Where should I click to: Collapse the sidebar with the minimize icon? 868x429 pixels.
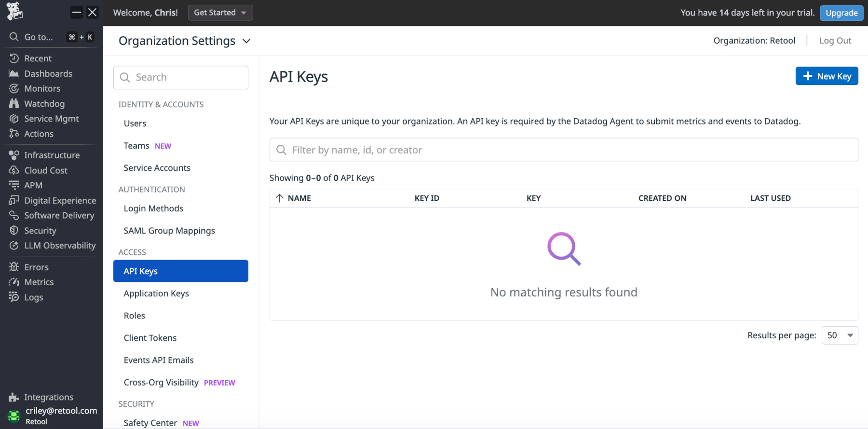click(77, 13)
